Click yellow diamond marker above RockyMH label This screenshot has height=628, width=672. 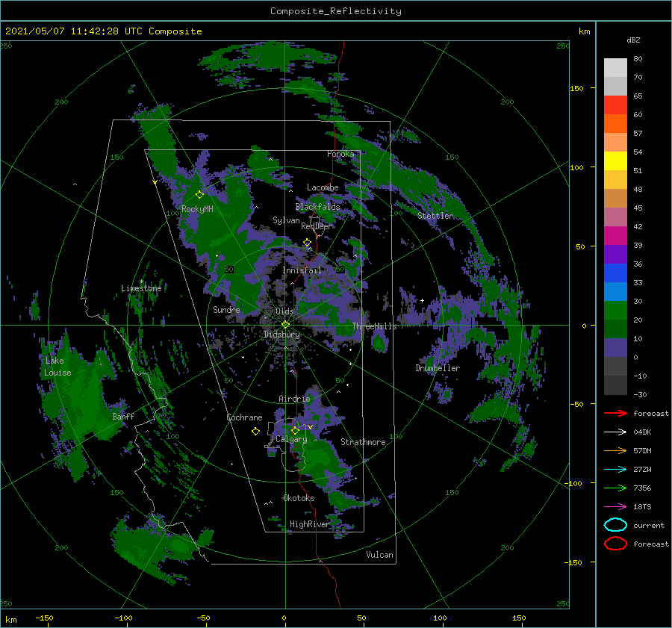pos(199,195)
